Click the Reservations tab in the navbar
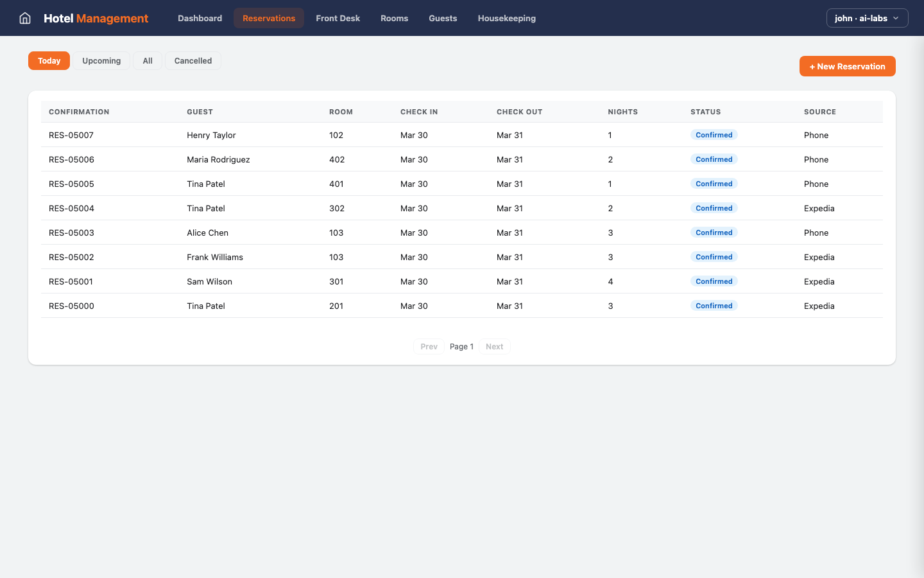 (x=268, y=18)
